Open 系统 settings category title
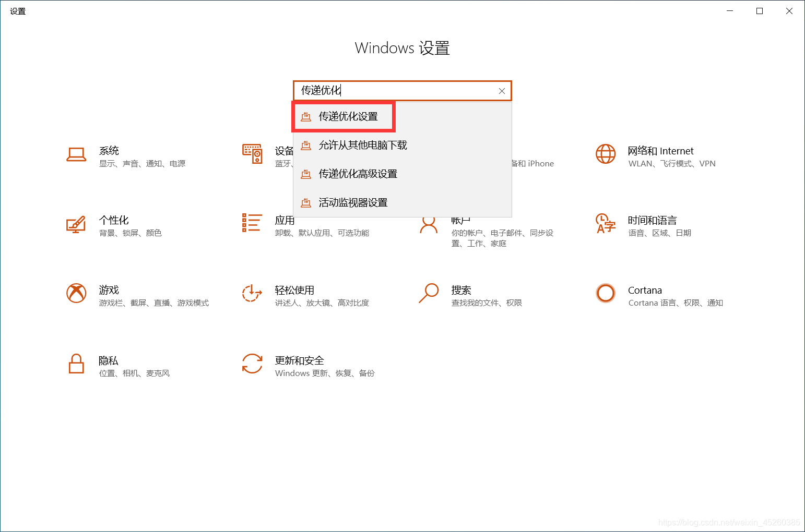 (x=109, y=151)
